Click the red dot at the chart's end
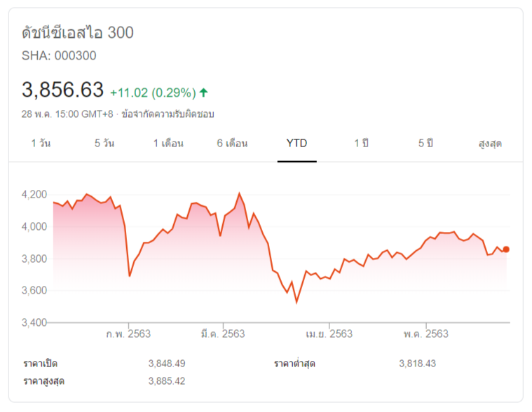The height and width of the screenshot is (412, 532). click(506, 249)
